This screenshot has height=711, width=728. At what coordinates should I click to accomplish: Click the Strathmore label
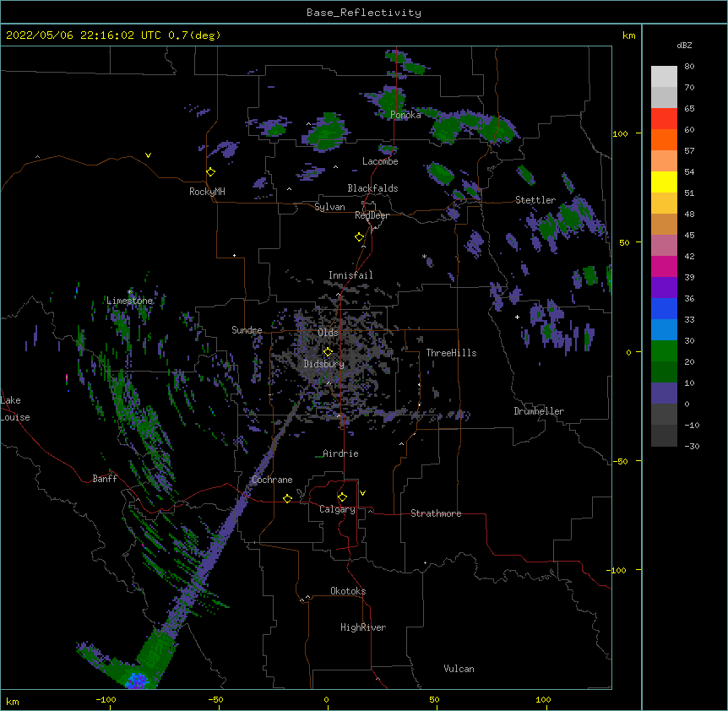point(436,513)
